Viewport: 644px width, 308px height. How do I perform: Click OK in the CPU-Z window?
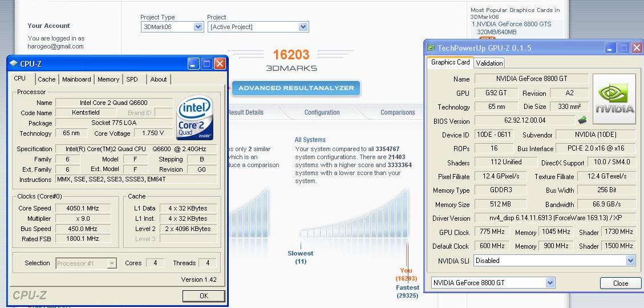(204, 295)
